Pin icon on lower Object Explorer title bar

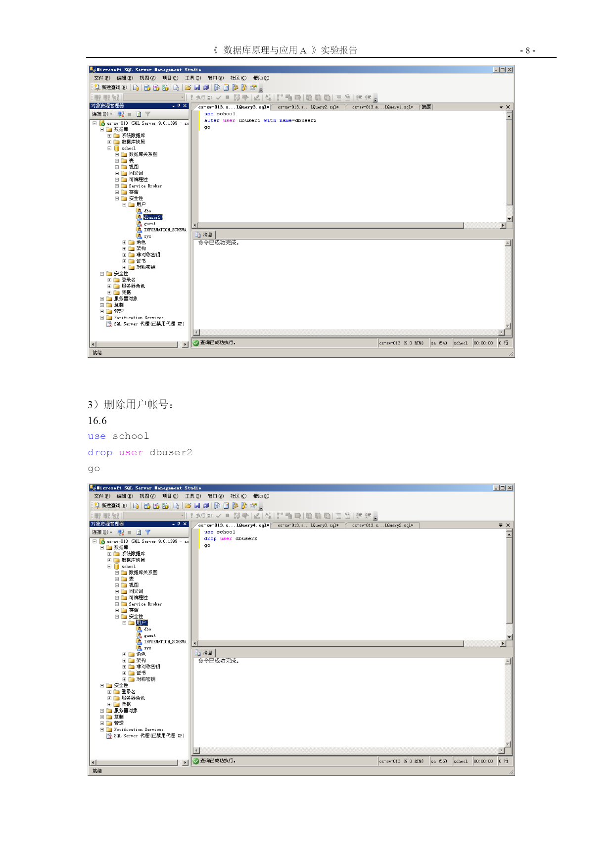coord(179,524)
